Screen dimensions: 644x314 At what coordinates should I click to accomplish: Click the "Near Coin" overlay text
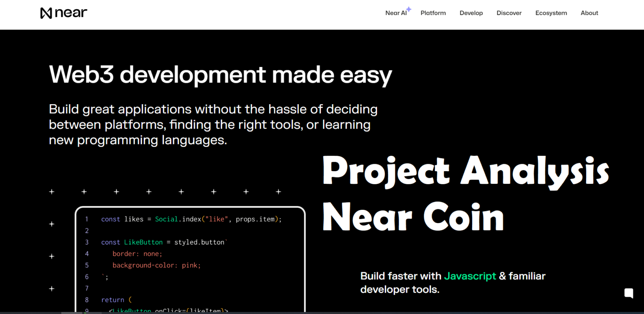click(413, 218)
